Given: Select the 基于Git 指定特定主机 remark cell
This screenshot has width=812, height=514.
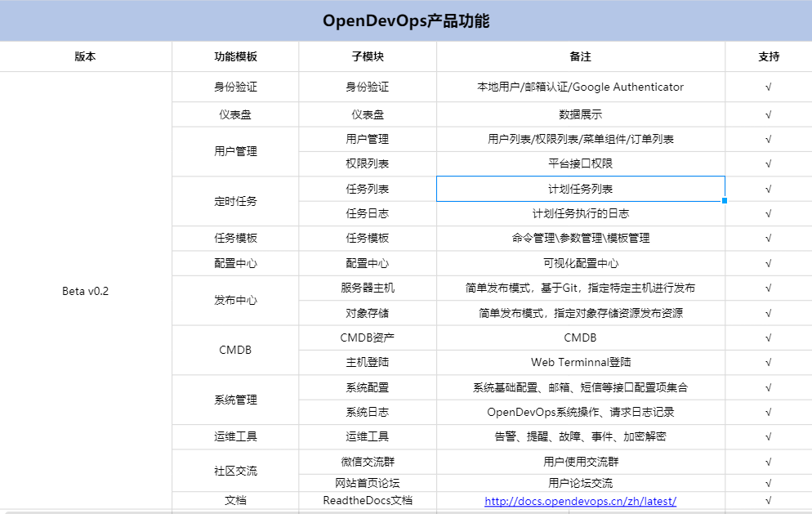Looking at the screenshot, I should point(581,288).
